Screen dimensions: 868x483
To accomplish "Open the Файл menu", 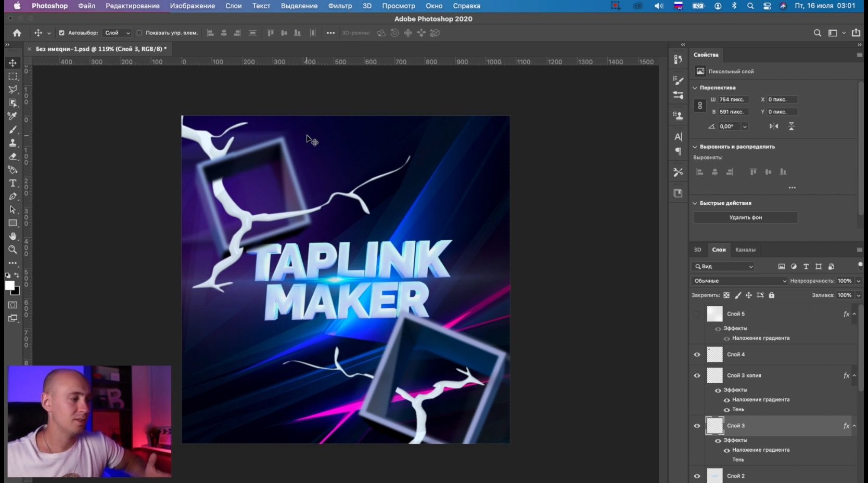I will tap(87, 6).
